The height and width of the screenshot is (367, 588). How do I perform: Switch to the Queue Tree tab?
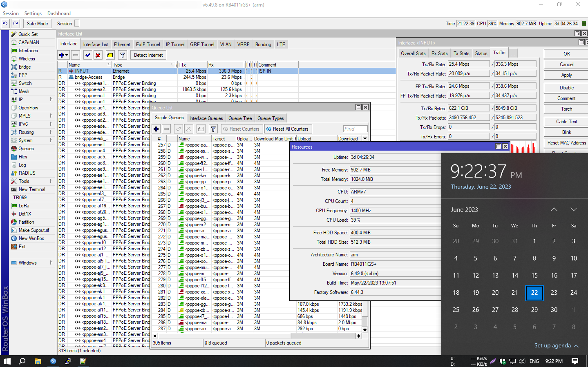click(x=240, y=118)
